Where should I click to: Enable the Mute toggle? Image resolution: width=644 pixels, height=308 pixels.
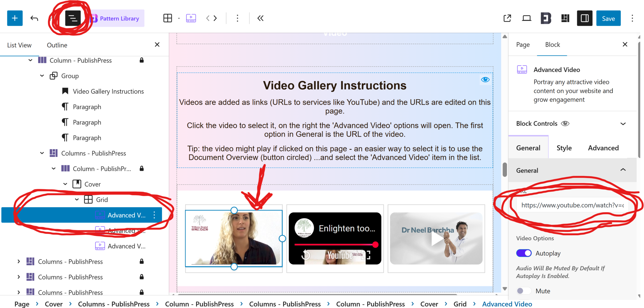(524, 291)
